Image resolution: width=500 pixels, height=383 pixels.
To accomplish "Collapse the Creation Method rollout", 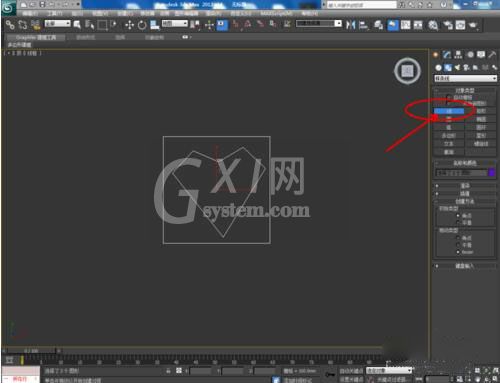I will [465, 201].
